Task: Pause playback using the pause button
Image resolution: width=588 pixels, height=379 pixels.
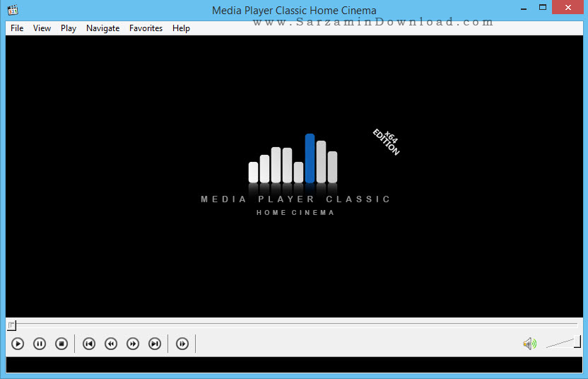Action: (40, 344)
